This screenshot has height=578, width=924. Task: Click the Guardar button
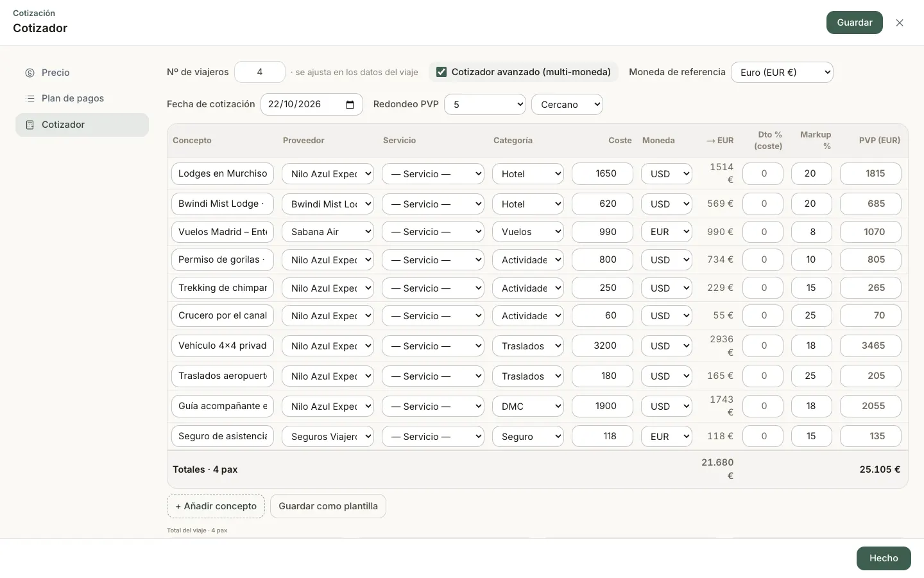[855, 22]
